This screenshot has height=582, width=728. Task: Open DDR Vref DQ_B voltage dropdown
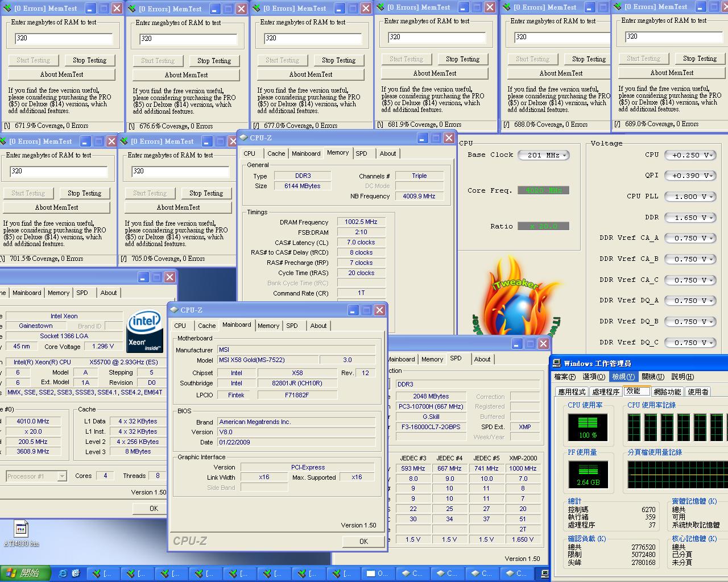(x=690, y=322)
